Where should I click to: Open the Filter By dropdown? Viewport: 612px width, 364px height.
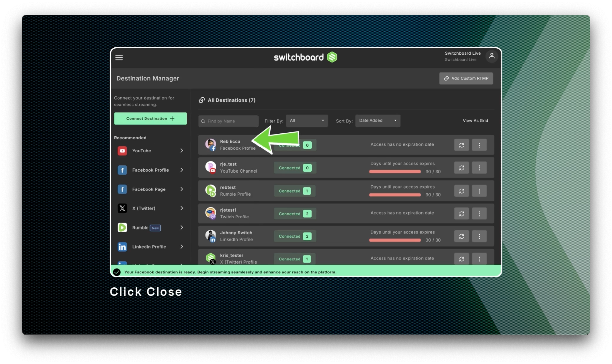(x=307, y=121)
